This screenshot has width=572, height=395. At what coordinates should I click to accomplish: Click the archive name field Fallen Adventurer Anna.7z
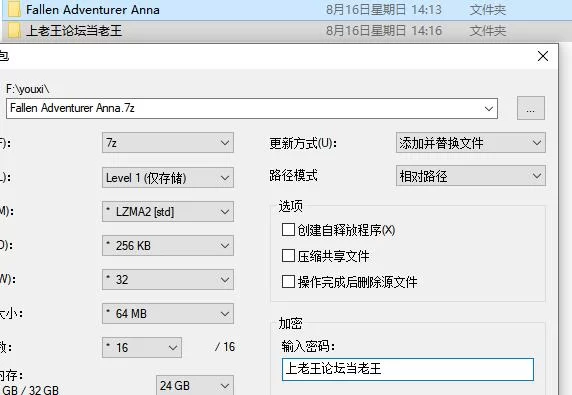[x=252, y=108]
